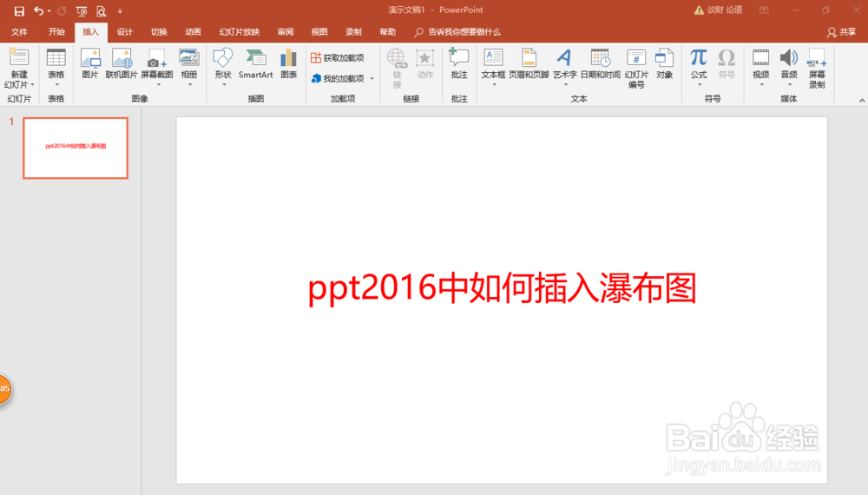
Task: Start 屏幕录制 screen recording
Action: tap(817, 68)
